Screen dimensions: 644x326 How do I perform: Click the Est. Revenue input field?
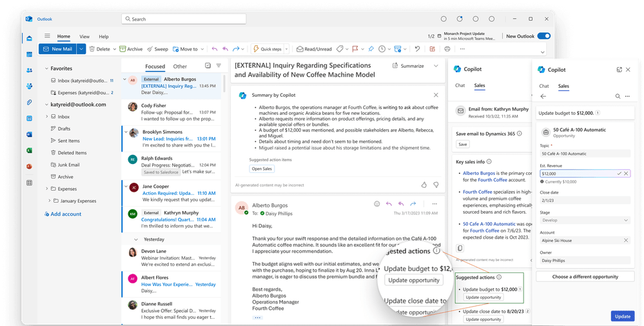(576, 174)
